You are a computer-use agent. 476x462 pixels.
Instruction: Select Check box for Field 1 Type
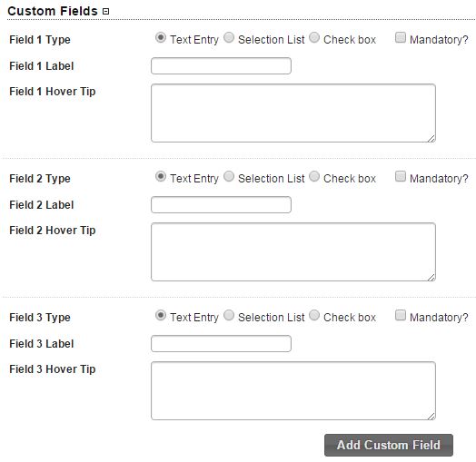pyautogui.click(x=314, y=38)
